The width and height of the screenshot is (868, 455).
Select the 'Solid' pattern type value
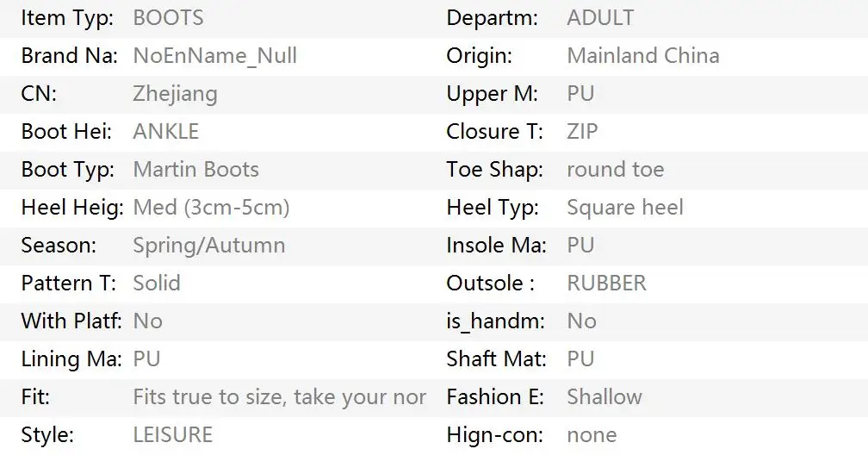tap(157, 284)
